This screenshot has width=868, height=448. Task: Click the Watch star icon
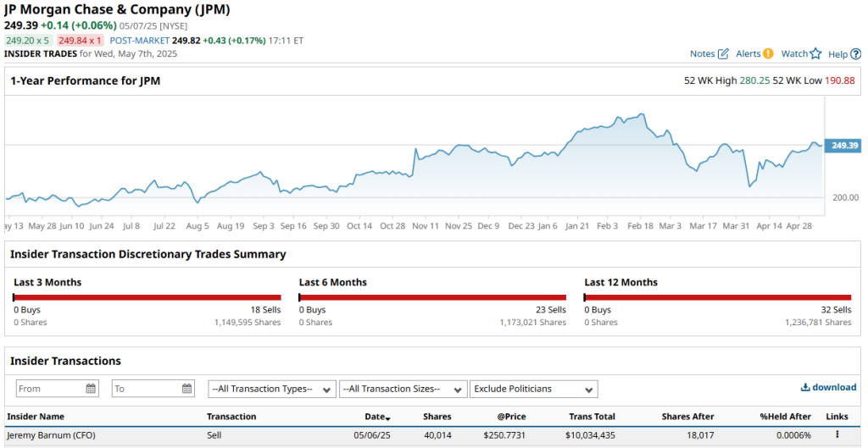pos(815,53)
